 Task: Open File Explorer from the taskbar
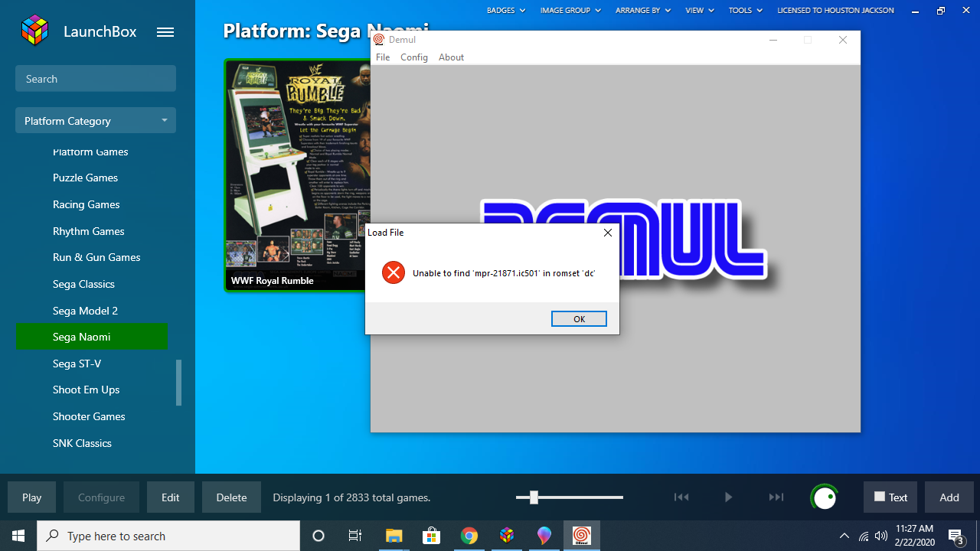(x=394, y=536)
